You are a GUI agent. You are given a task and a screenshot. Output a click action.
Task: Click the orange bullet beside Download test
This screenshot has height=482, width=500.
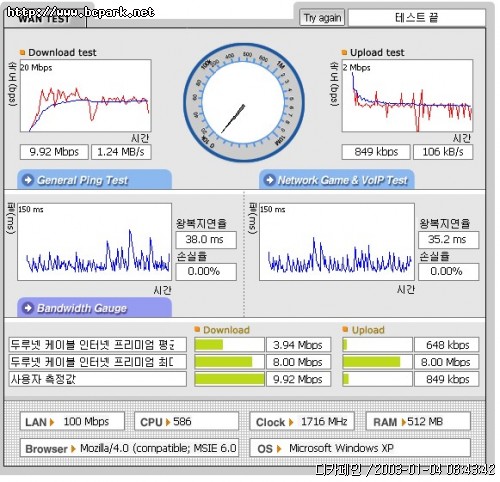point(23,52)
